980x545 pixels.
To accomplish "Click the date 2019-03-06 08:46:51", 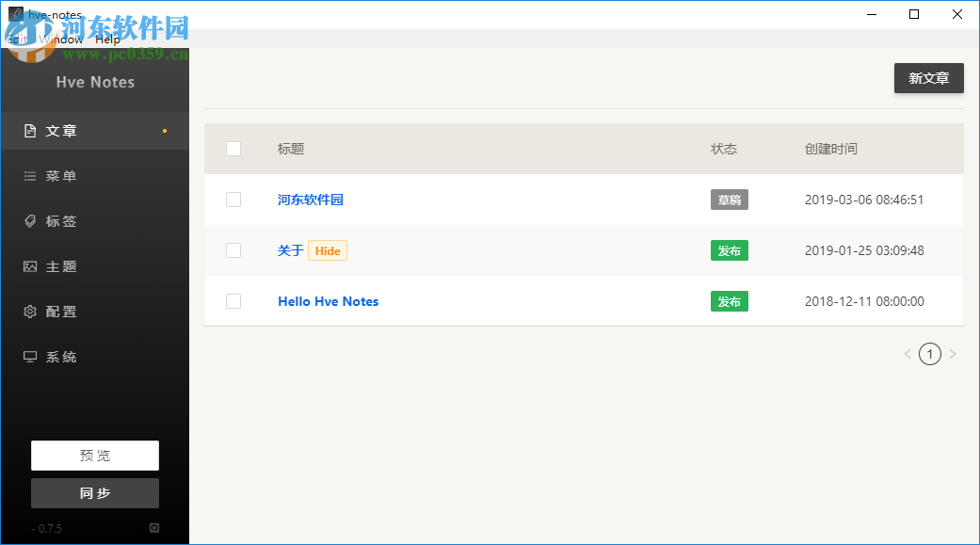I will click(864, 200).
